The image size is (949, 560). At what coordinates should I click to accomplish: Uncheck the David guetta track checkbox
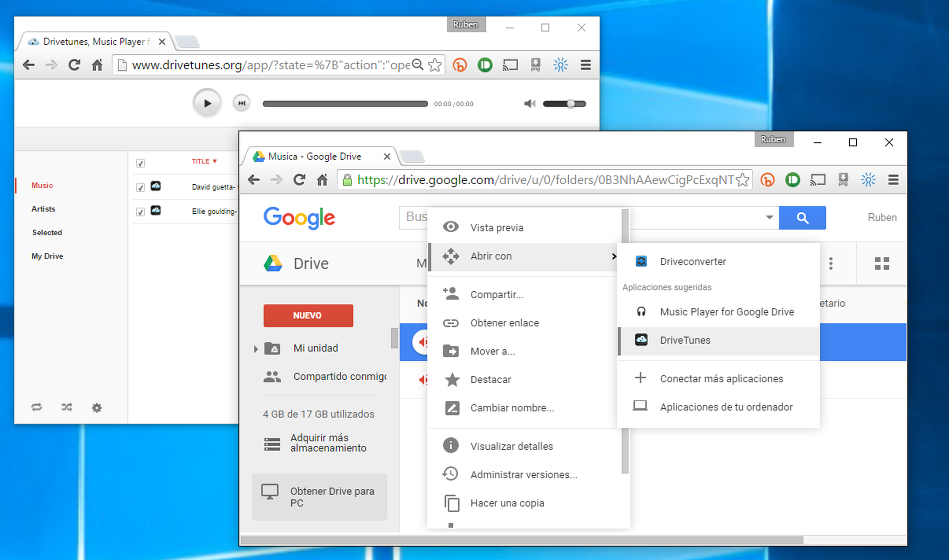[140, 187]
